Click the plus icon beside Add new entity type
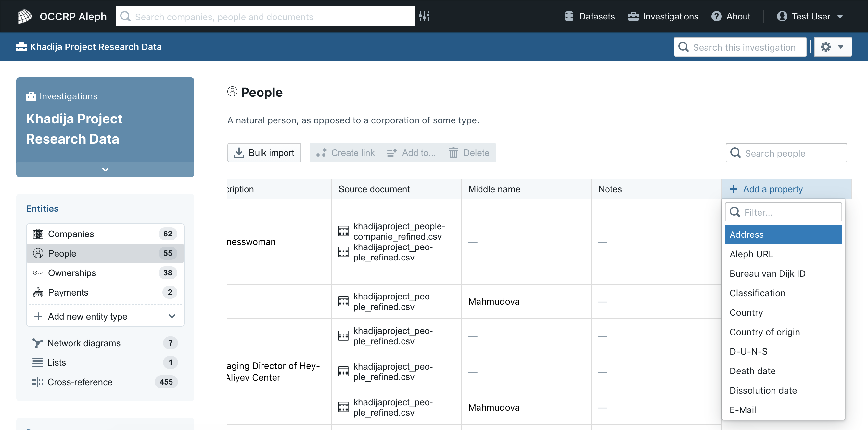The width and height of the screenshot is (868, 430). (38, 316)
